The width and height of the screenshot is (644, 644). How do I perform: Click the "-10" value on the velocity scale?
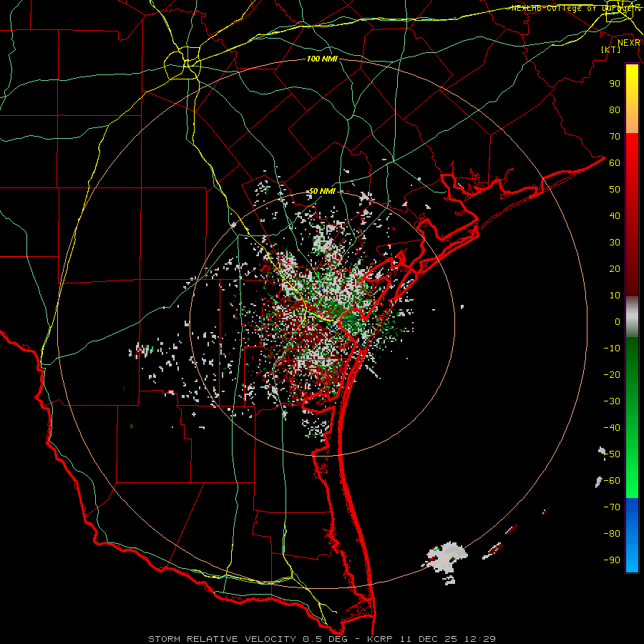[x=612, y=348]
